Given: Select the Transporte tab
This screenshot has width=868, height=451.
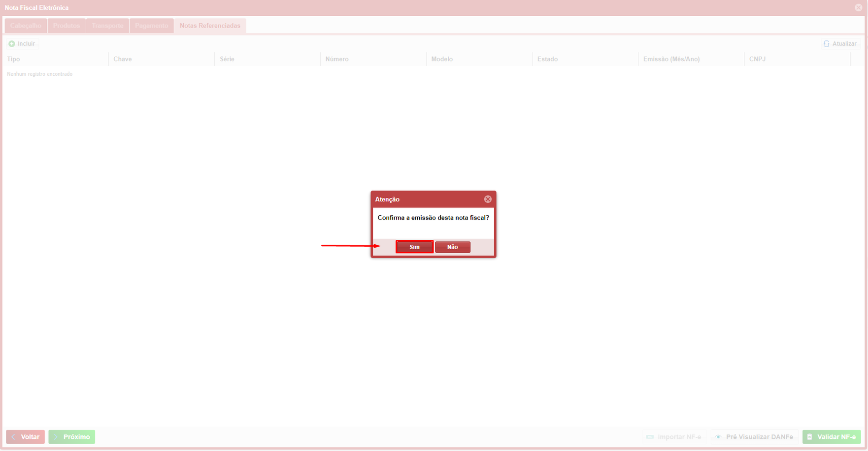Looking at the screenshot, I should 107,26.
